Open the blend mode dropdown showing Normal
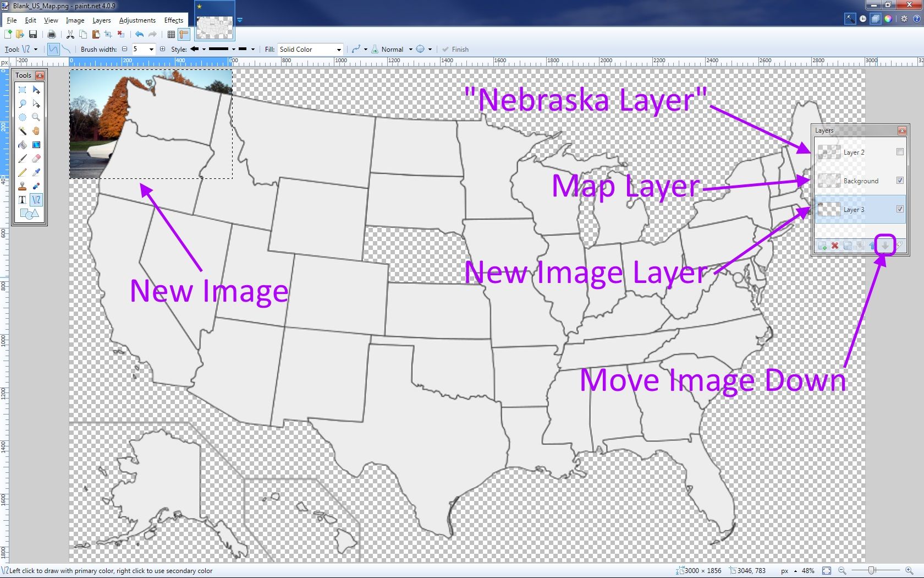 tap(410, 49)
